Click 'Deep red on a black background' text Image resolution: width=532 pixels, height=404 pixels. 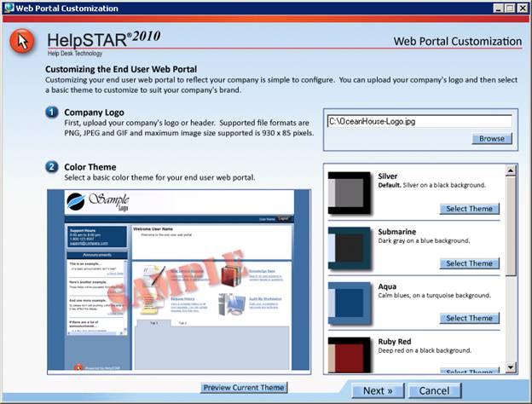coord(425,350)
